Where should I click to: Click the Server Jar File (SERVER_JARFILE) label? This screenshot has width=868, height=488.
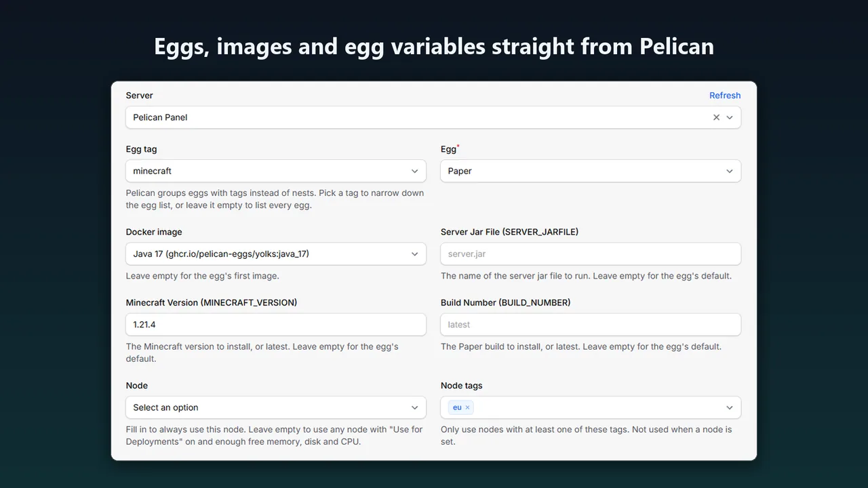[x=509, y=232]
